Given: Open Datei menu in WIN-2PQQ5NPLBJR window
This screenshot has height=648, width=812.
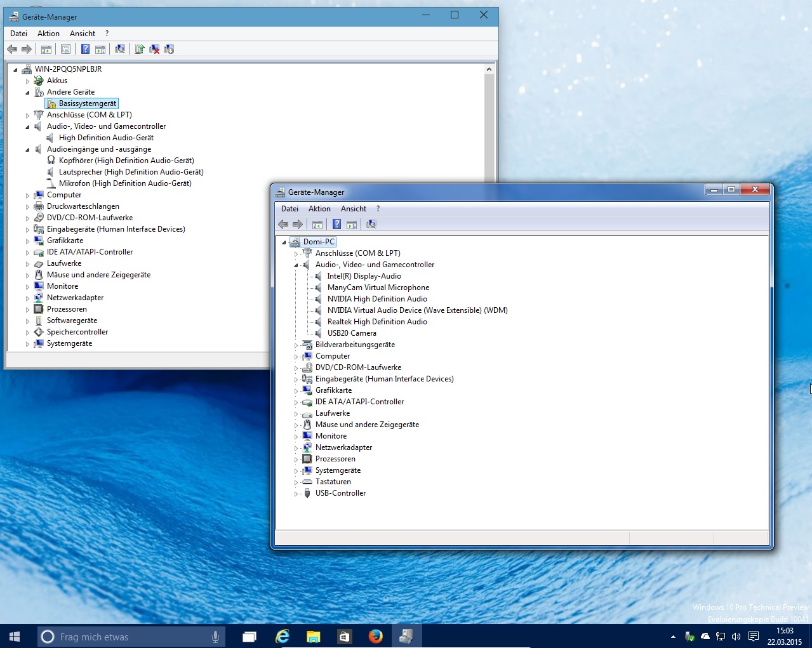Looking at the screenshot, I should tap(19, 34).
